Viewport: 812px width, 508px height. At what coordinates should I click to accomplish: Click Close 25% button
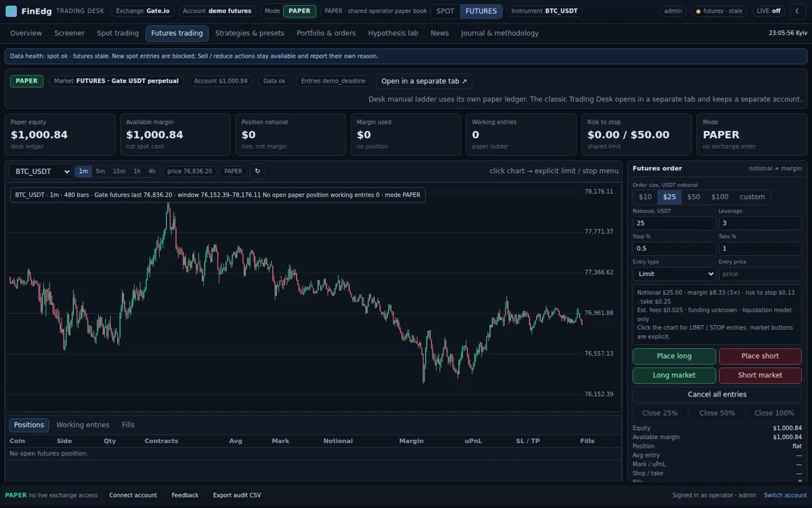pos(660,413)
